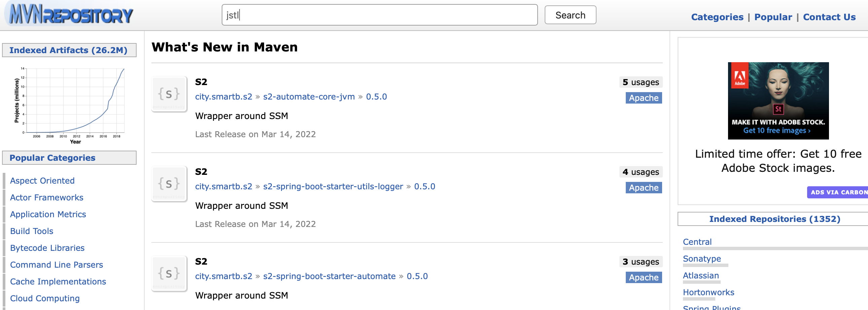Viewport: 868px width, 310px height.
Task: Focus the jstl search input field
Action: 379,15
